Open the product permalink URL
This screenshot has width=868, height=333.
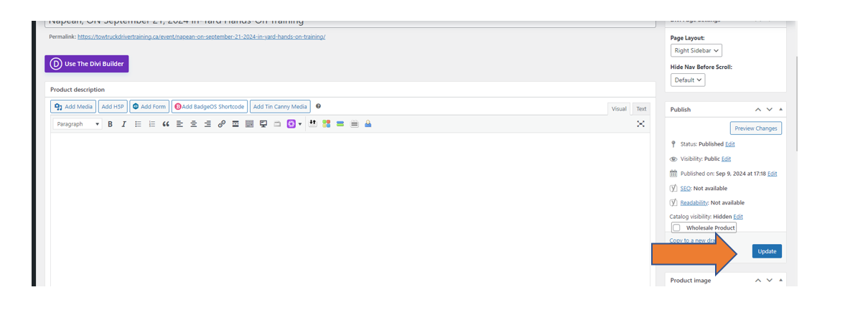201,37
